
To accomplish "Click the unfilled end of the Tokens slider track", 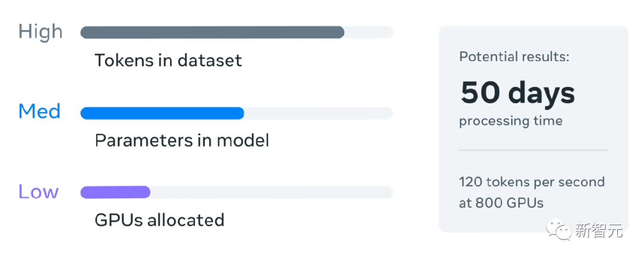I will (x=369, y=32).
